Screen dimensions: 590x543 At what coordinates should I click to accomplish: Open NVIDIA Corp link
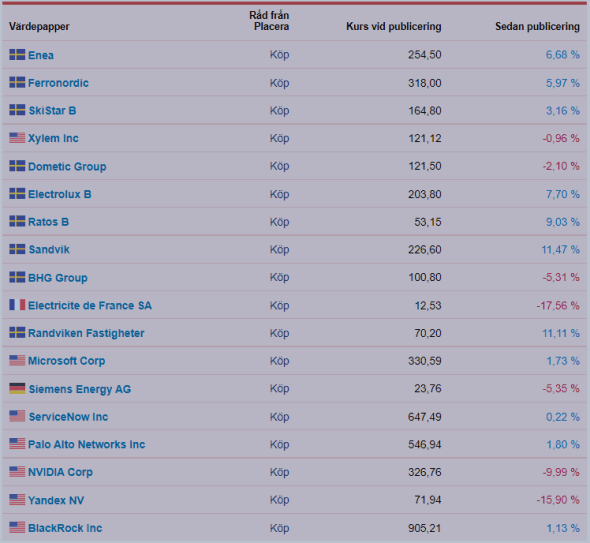[60, 472]
